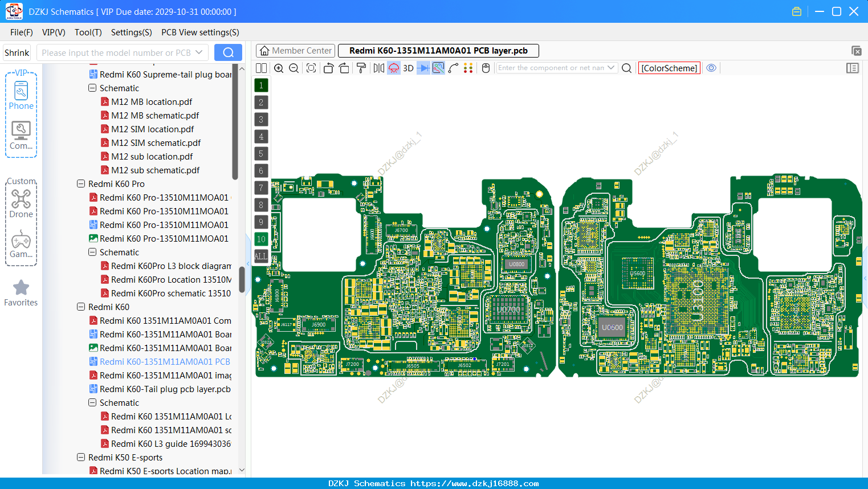The width and height of the screenshot is (868, 489).
Task: Toggle the eye visibility icon
Action: [x=711, y=68]
